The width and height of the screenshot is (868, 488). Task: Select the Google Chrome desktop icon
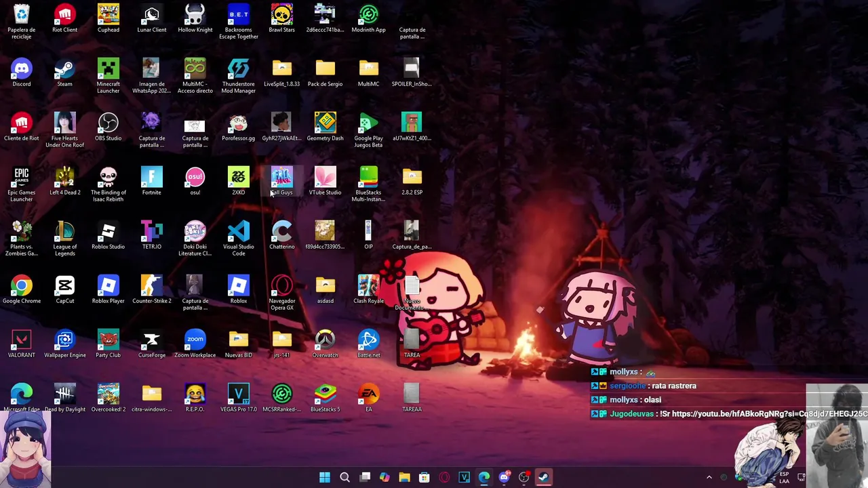(22, 289)
